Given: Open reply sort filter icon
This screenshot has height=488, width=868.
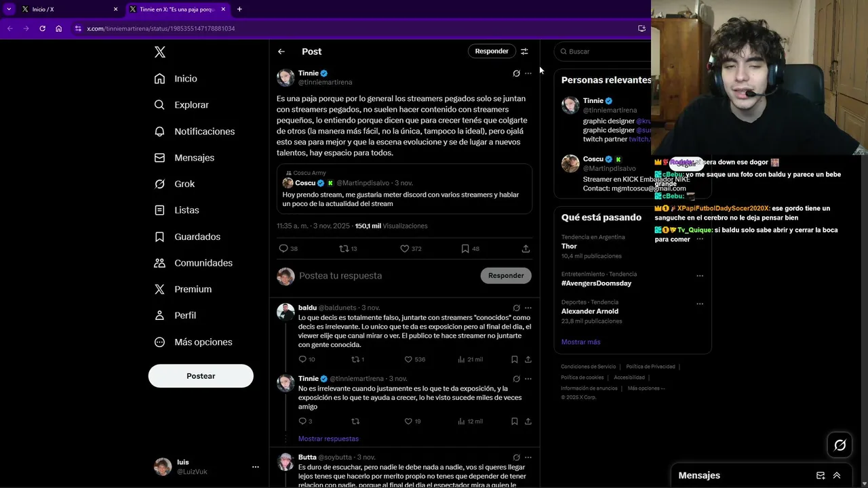Looking at the screenshot, I should (x=524, y=52).
